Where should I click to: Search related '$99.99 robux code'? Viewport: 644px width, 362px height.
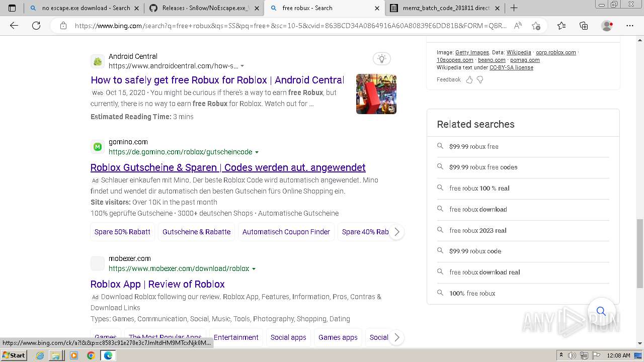(523, 251)
